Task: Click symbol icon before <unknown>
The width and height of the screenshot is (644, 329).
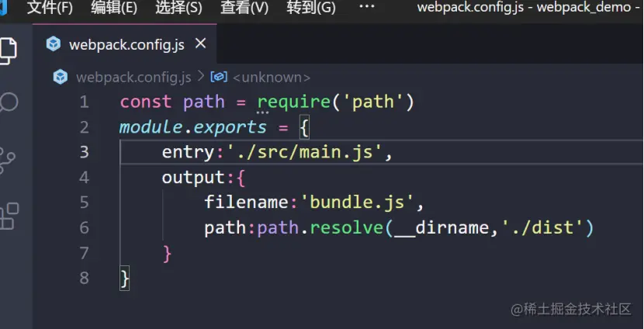Action: click(219, 76)
